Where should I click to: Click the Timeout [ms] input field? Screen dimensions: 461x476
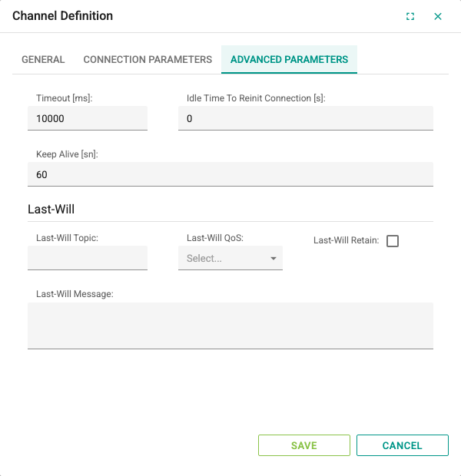click(88, 118)
